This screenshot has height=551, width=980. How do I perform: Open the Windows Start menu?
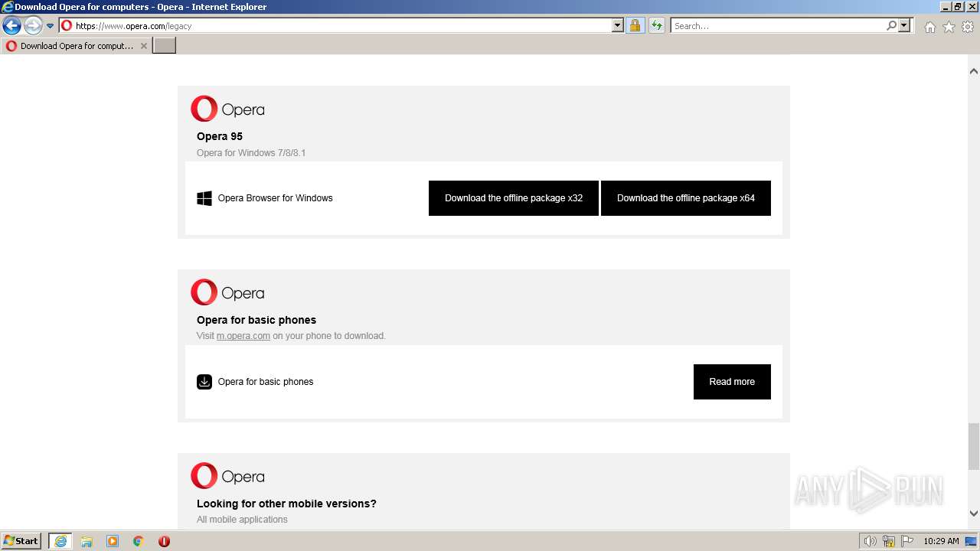(x=21, y=541)
